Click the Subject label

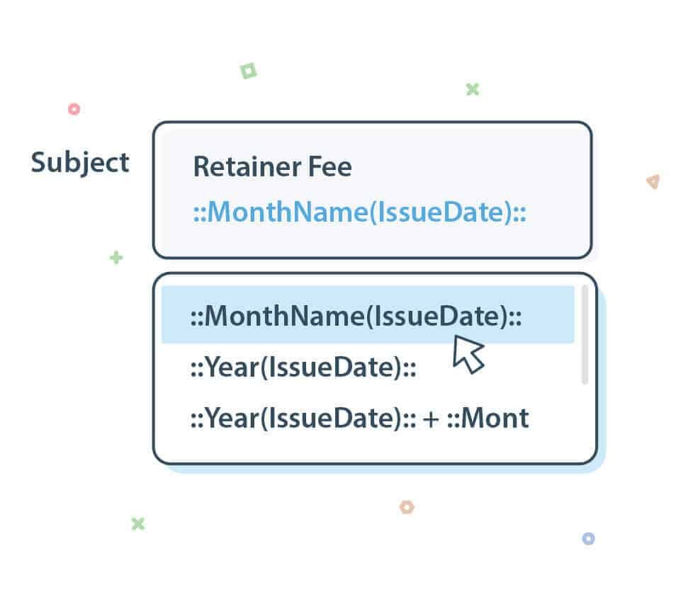[x=80, y=162]
